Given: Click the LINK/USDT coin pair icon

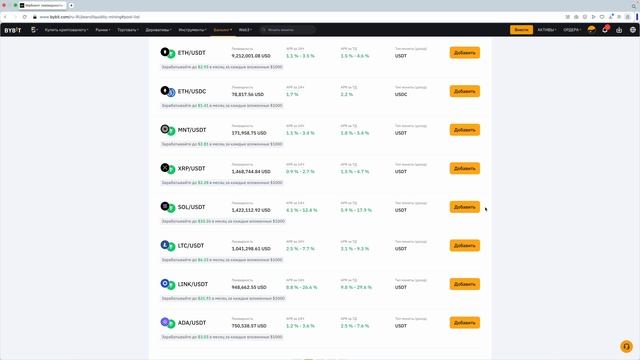Looking at the screenshot, I should tap(168, 284).
